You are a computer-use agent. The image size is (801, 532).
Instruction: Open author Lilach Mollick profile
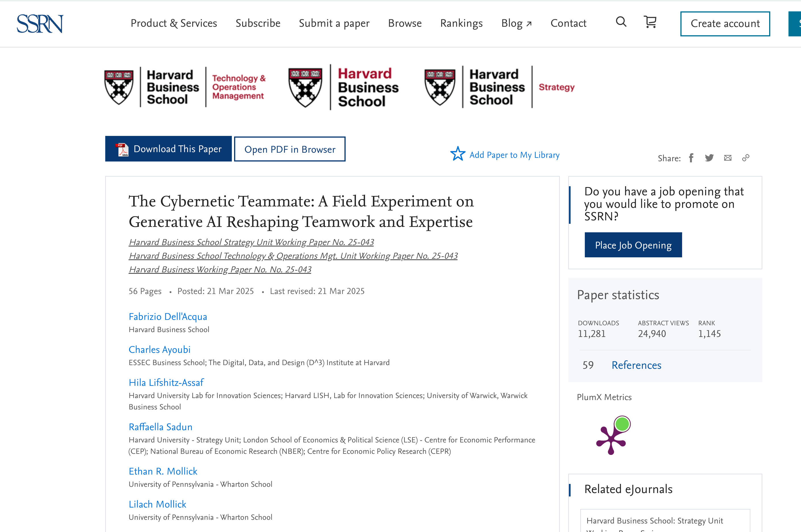tap(158, 504)
